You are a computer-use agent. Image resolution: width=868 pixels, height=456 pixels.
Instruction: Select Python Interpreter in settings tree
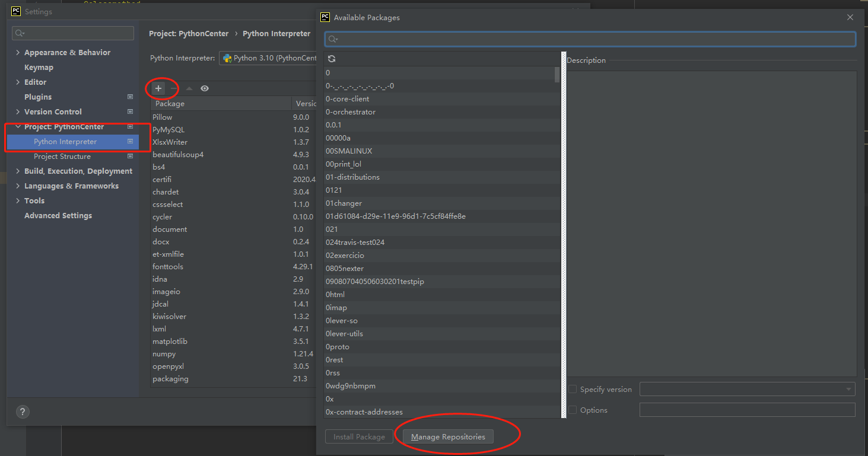click(73, 142)
